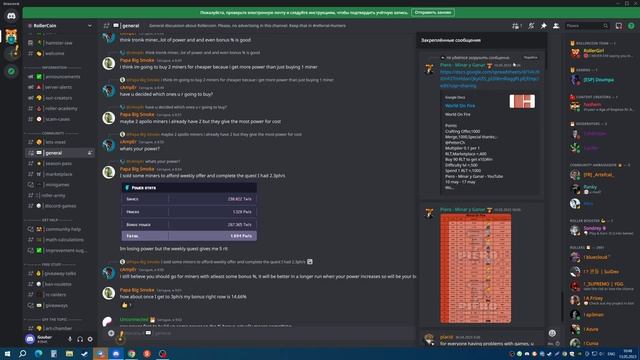Open the Google Docs spreadsheet link in pinned message

point(489,79)
